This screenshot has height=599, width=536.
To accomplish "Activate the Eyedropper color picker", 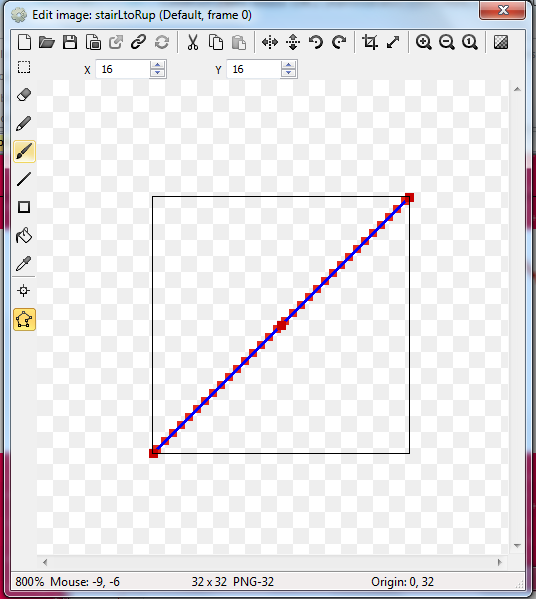I will tap(24, 264).
